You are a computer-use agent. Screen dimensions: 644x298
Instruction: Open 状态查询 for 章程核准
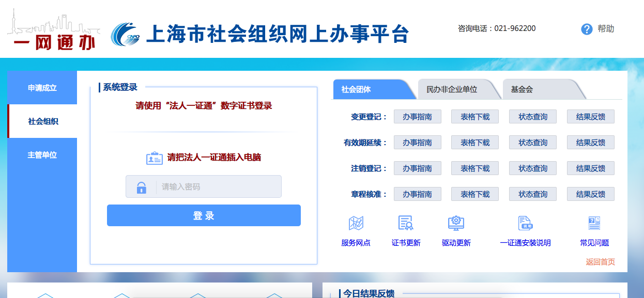[x=533, y=194]
